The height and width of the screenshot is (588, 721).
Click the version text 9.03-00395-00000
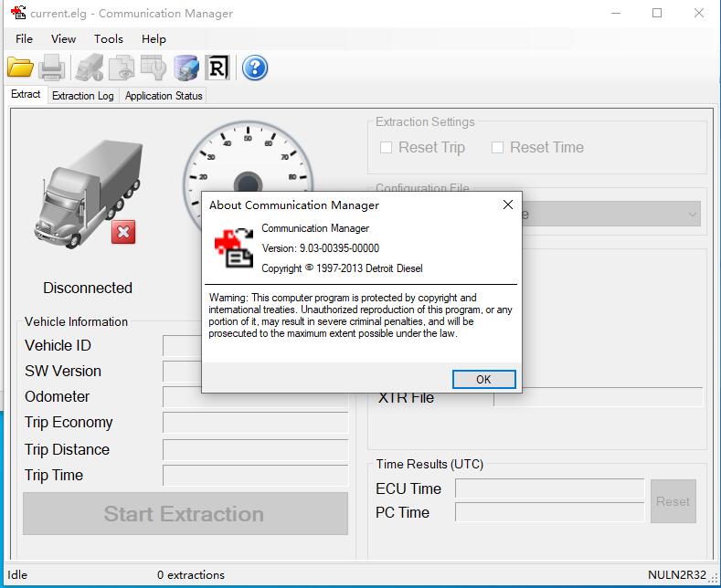(339, 248)
